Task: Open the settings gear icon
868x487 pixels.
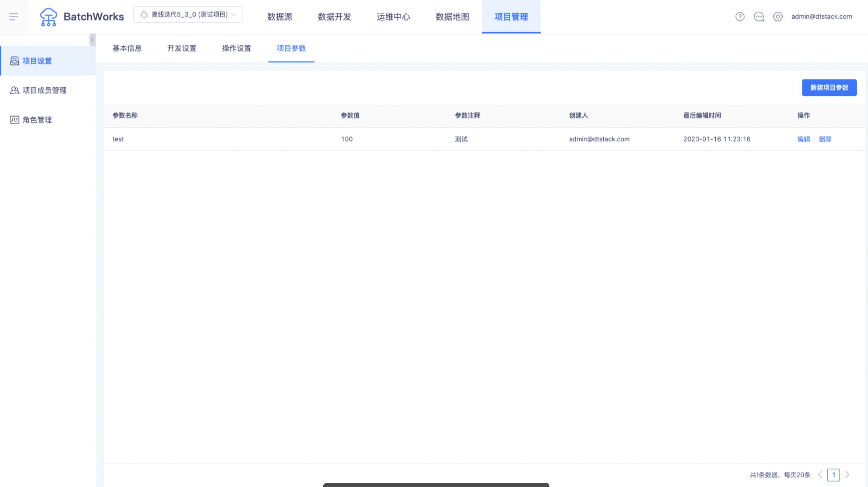Action: (778, 16)
